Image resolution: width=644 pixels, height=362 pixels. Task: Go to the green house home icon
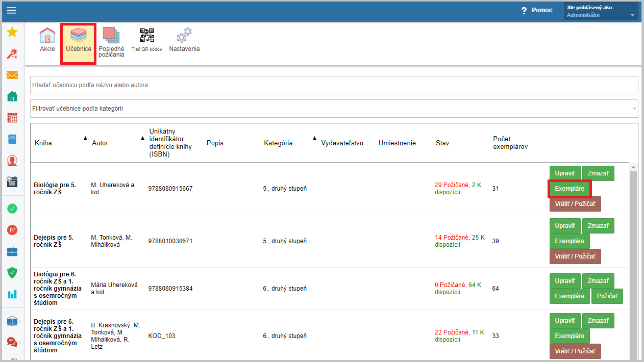12,96
